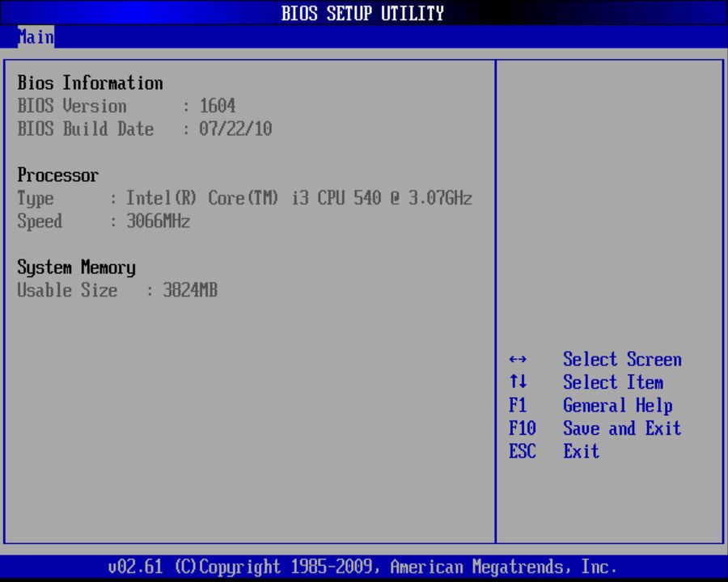This screenshot has height=582, width=728.
Task: Click the up-down arrow Select Item icon
Action: click(518, 382)
